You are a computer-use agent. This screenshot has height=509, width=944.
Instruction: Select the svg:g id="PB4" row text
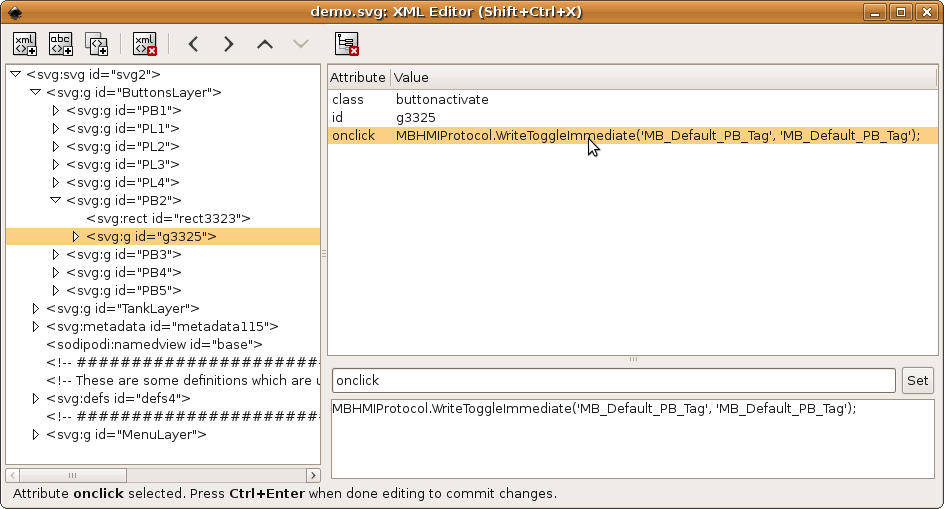(123, 272)
